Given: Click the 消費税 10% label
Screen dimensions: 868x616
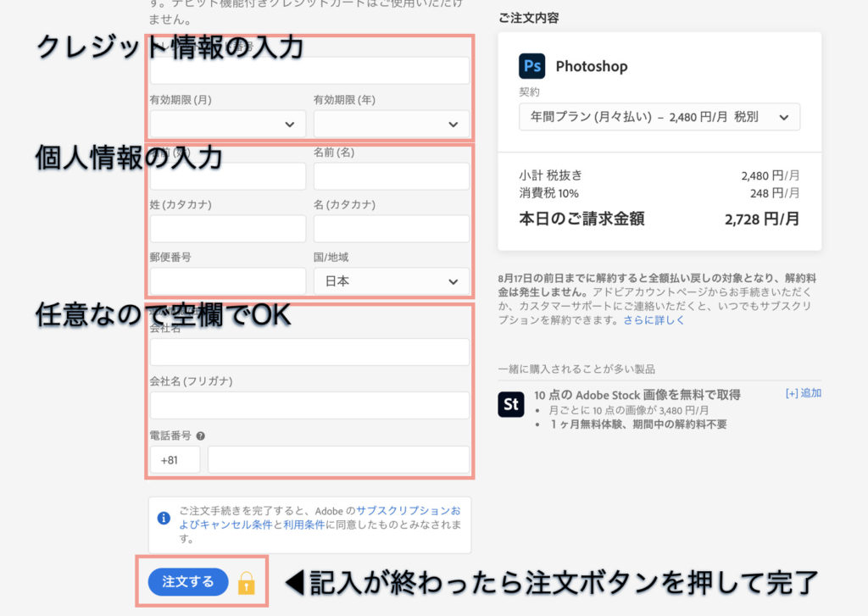Looking at the screenshot, I should click(x=548, y=193).
